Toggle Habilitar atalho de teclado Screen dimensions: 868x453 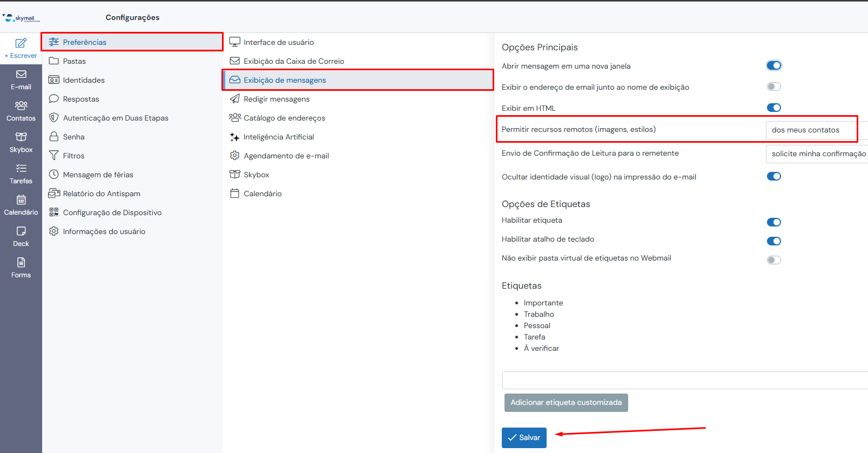click(773, 241)
